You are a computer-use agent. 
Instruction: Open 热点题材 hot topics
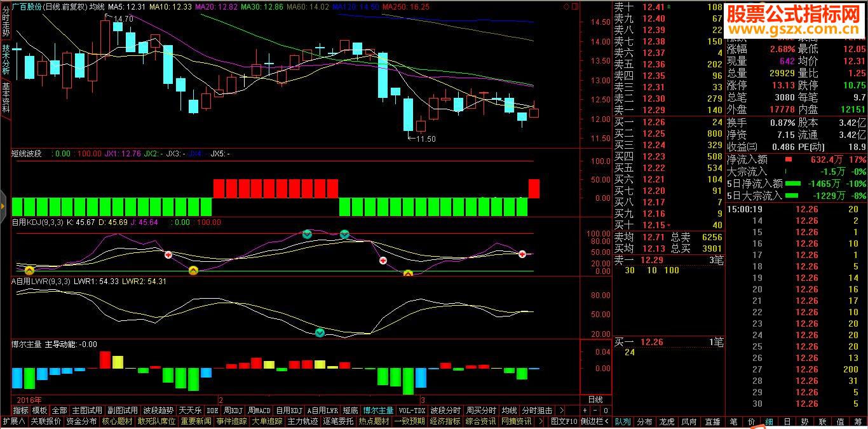tap(374, 421)
